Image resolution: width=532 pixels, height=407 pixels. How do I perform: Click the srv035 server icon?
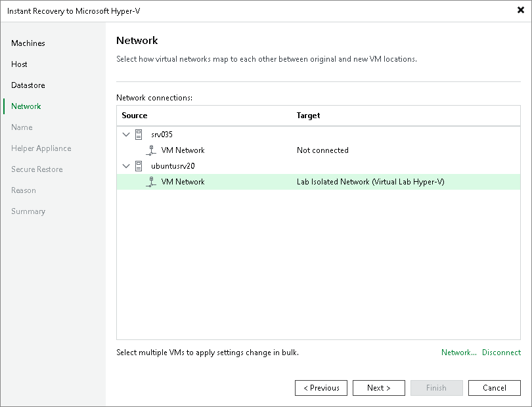(139, 135)
